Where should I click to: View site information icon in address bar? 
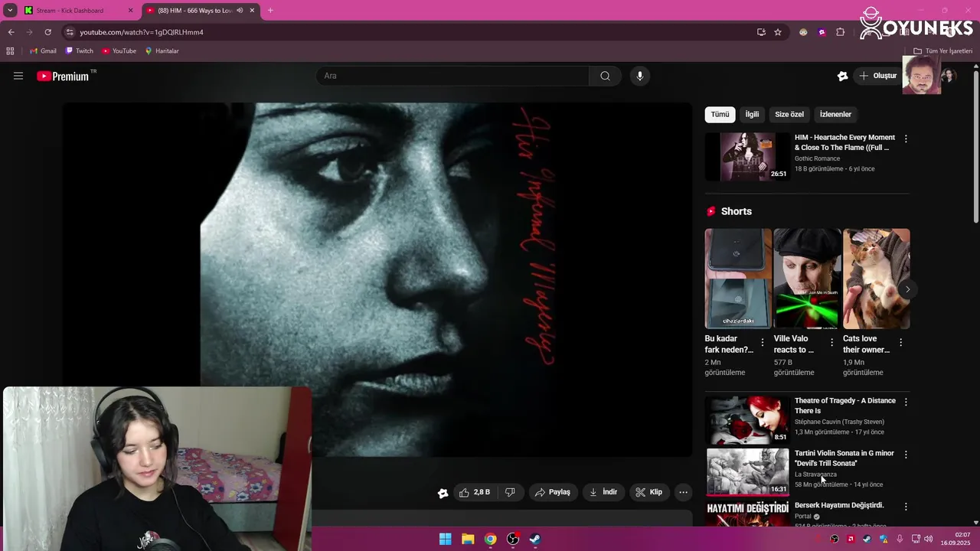[70, 32]
